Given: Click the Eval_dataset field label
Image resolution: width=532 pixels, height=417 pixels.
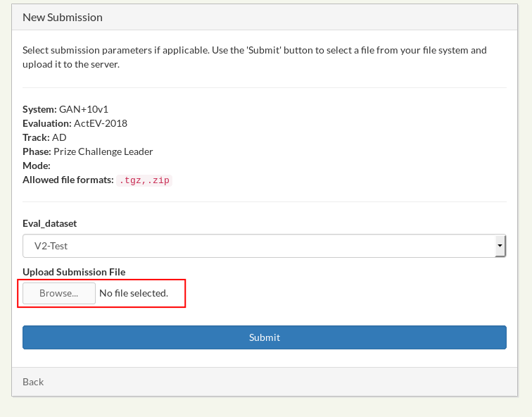Looking at the screenshot, I should pos(49,223).
